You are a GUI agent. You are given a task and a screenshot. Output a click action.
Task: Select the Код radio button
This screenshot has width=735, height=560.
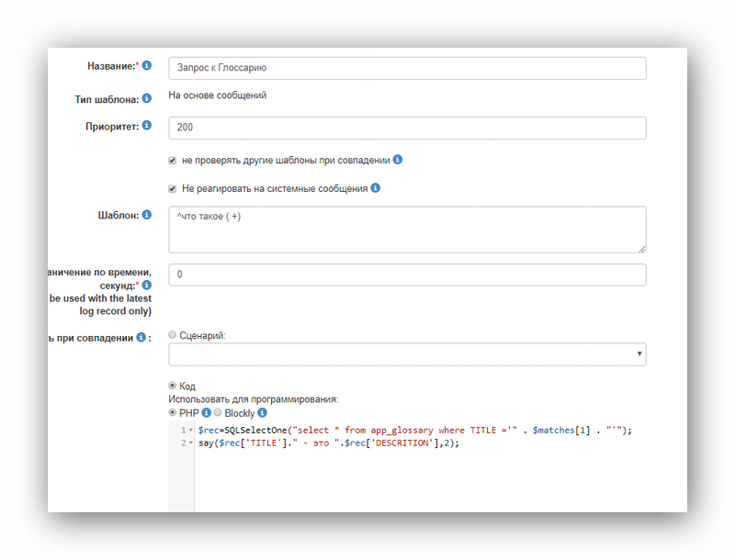point(173,386)
